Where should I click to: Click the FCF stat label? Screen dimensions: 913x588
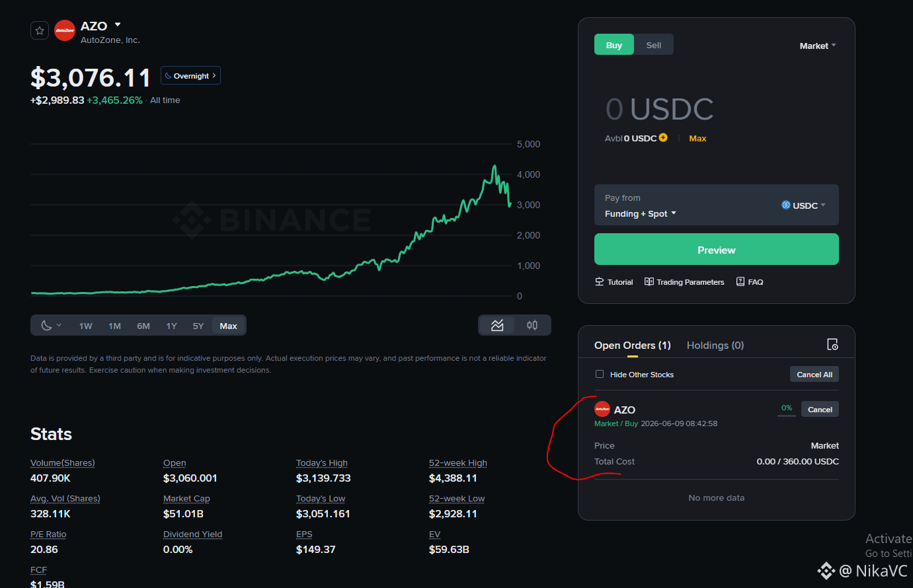pyautogui.click(x=38, y=570)
